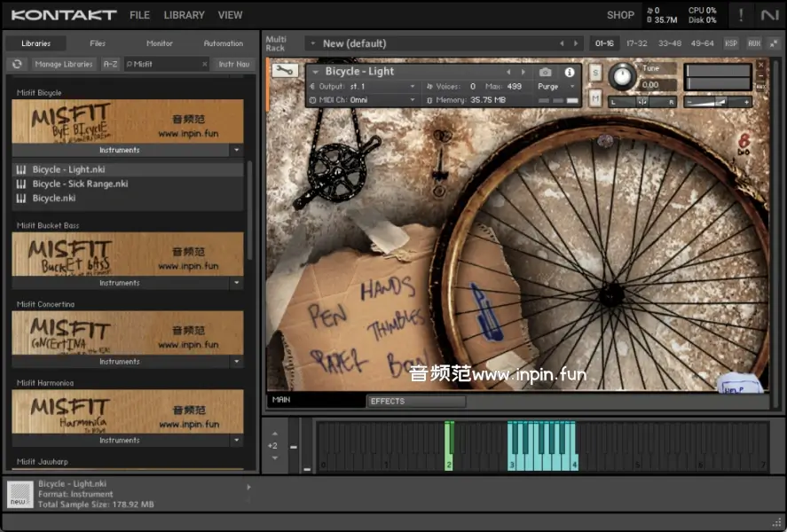Open the LIBRARY menu
Image resolution: width=787 pixels, height=532 pixels.
click(184, 15)
